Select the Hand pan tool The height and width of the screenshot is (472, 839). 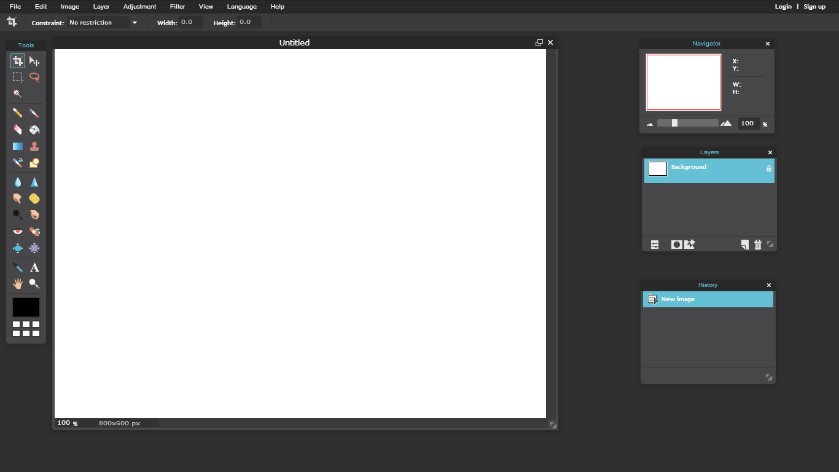[x=18, y=284]
